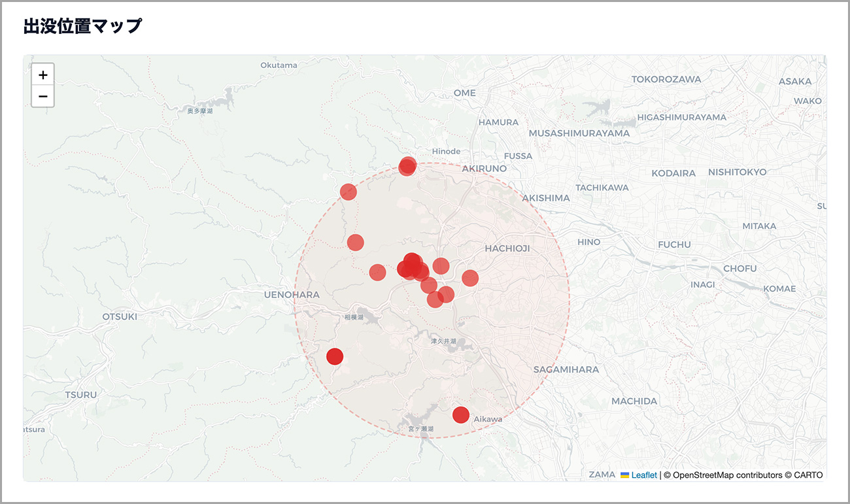Click the CARTO attribution text

click(x=808, y=475)
